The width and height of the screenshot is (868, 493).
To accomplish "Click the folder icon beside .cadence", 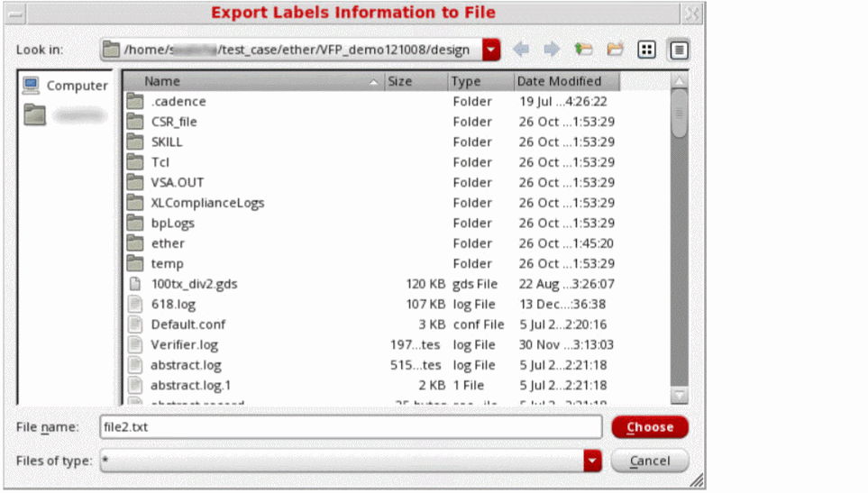I will click(x=135, y=101).
